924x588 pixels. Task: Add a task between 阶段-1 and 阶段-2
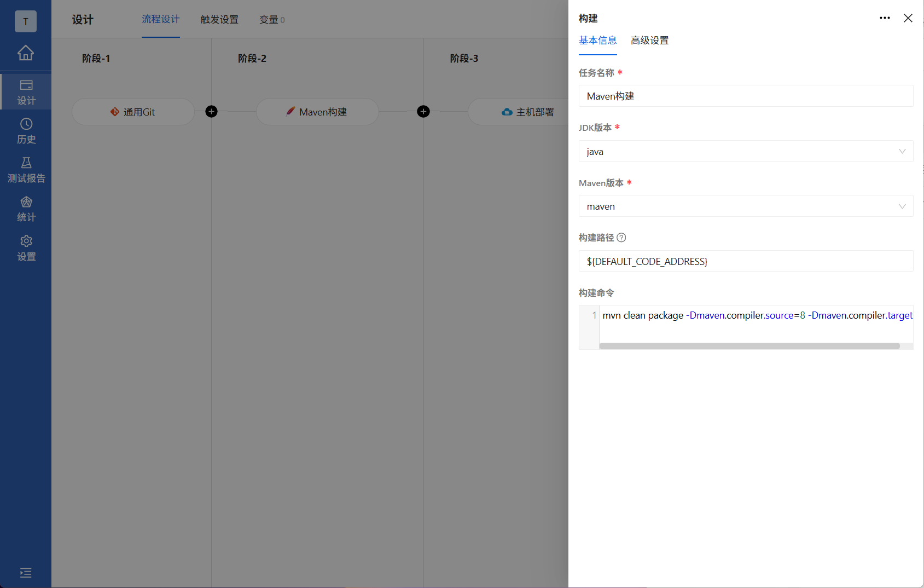pyautogui.click(x=211, y=111)
